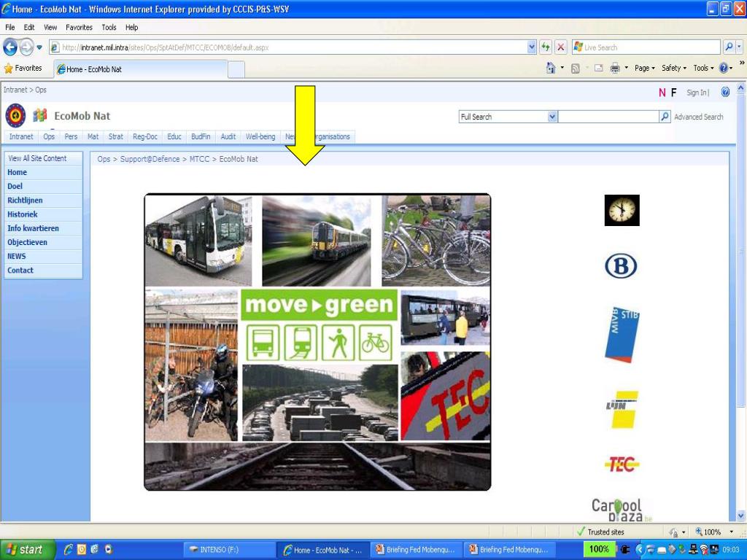Click the Favorites star icon
The image size is (747, 560).
[8, 69]
